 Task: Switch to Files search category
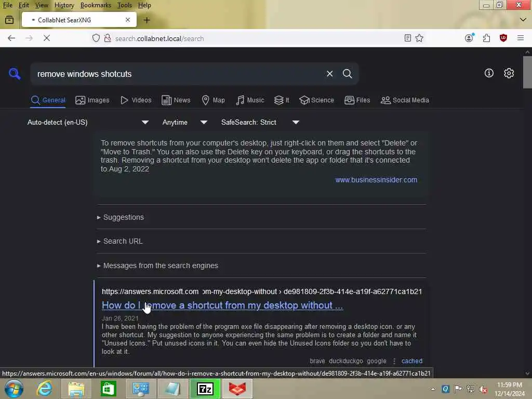[357, 100]
